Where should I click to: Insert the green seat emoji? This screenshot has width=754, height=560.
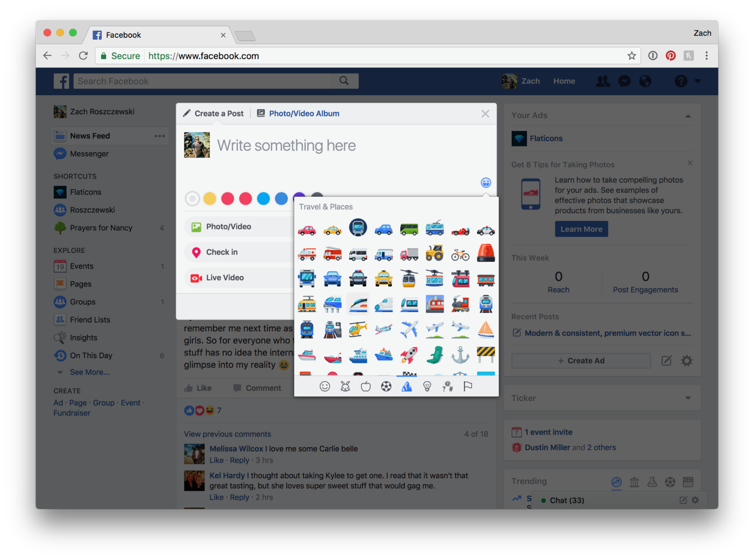click(x=434, y=355)
